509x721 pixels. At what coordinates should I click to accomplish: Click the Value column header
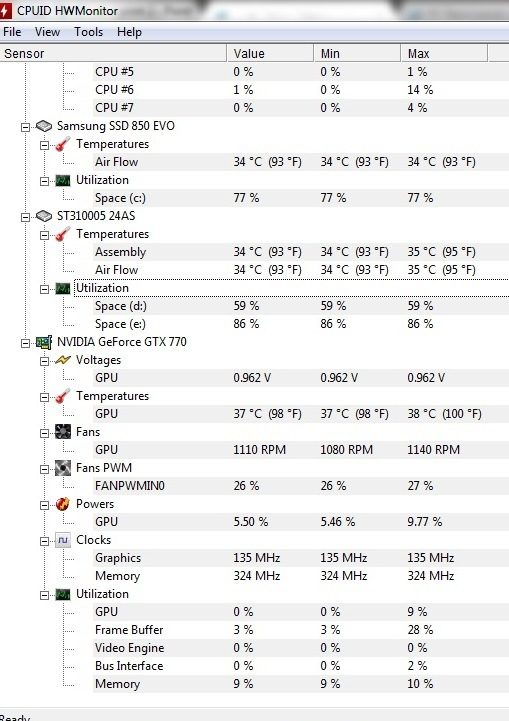[x=270, y=53]
